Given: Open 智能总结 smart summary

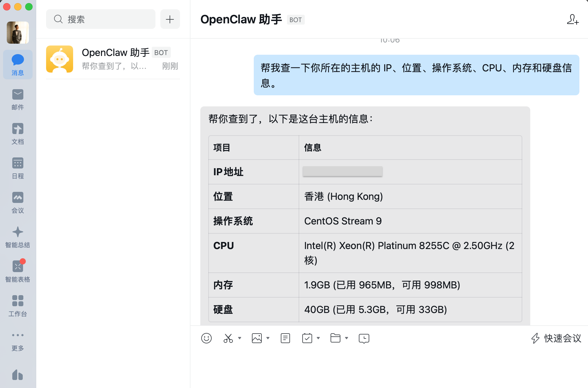Looking at the screenshot, I should pos(18,237).
